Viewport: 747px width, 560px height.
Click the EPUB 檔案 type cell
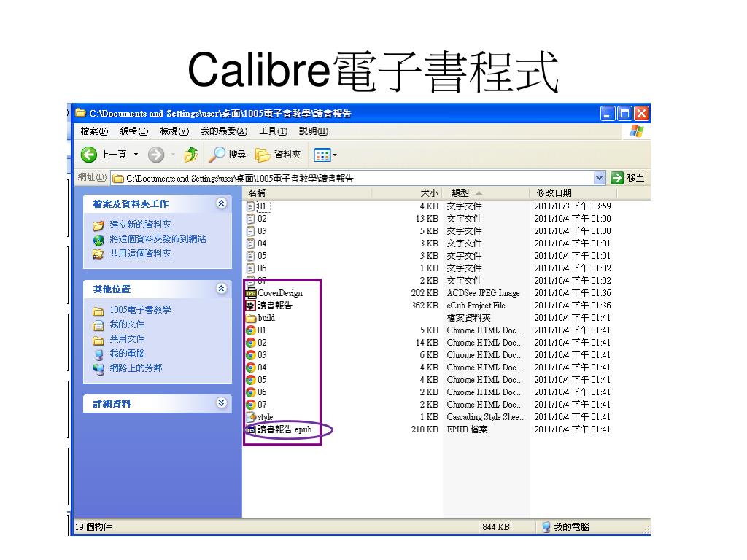point(468,429)
